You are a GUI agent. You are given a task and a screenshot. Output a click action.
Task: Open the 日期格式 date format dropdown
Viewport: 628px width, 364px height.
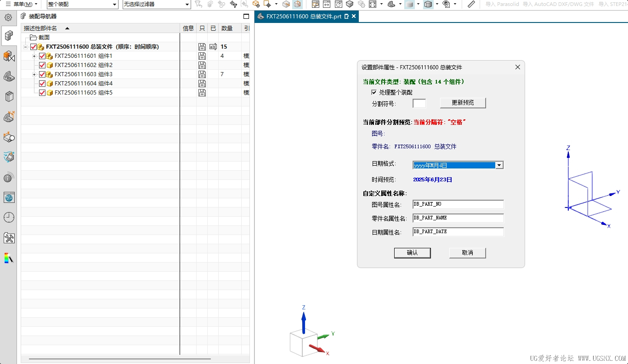499,165
